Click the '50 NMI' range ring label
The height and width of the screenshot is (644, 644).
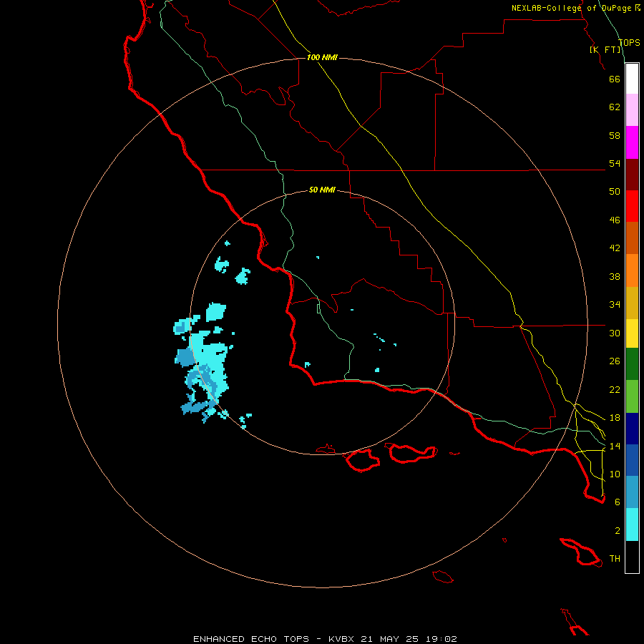point(322,190)
